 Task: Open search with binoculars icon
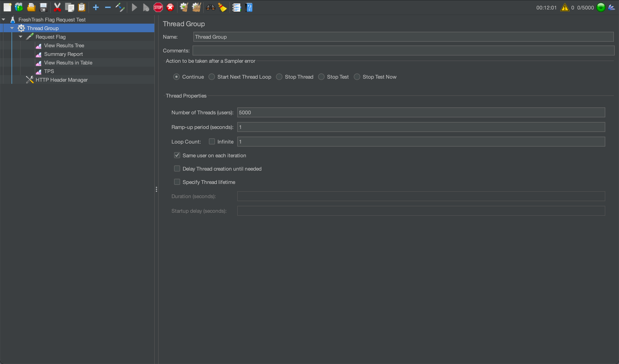click(x=210, y=7)
